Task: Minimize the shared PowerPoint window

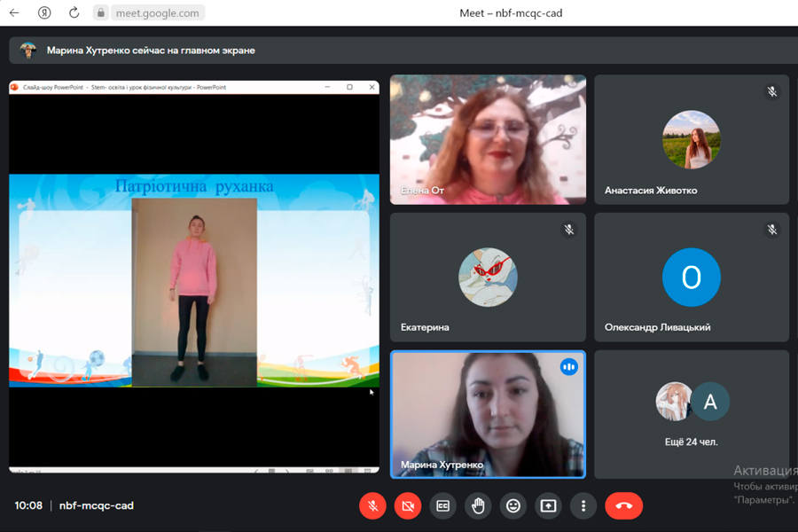Action: click(327, 87)
